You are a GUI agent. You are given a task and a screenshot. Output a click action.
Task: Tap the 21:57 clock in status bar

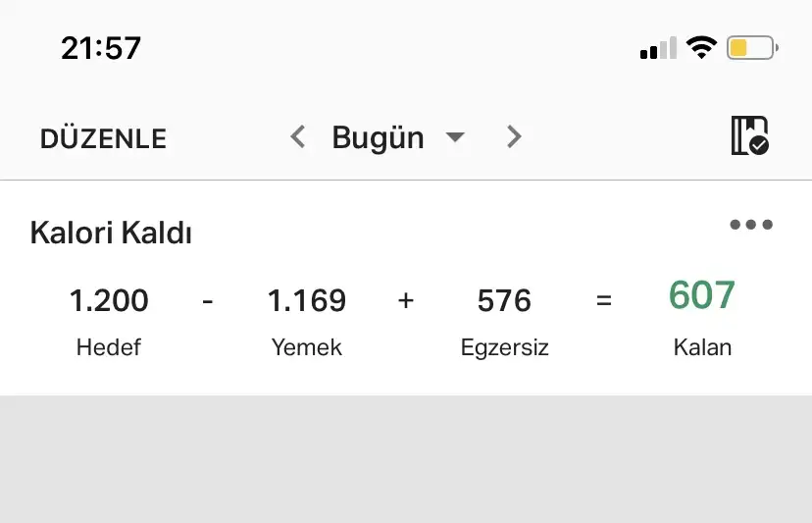pos(101,48)
